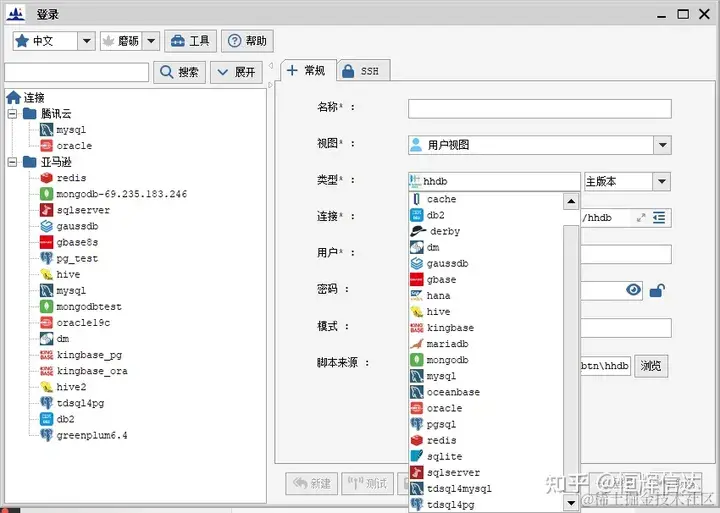Select redis icon in the type dropdown list

point(416,440)
